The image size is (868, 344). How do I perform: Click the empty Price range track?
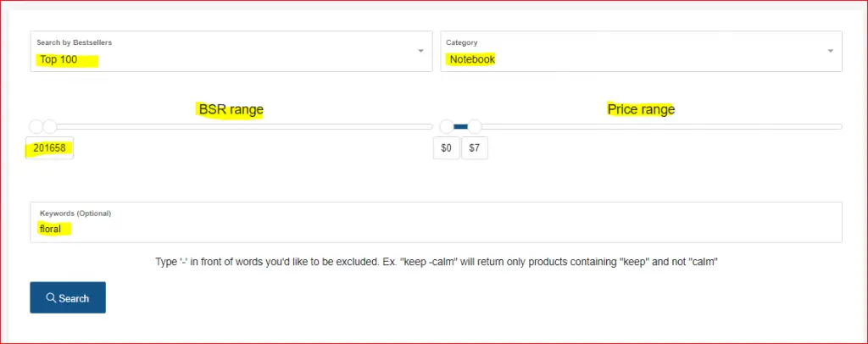click(x=661, y=126)
